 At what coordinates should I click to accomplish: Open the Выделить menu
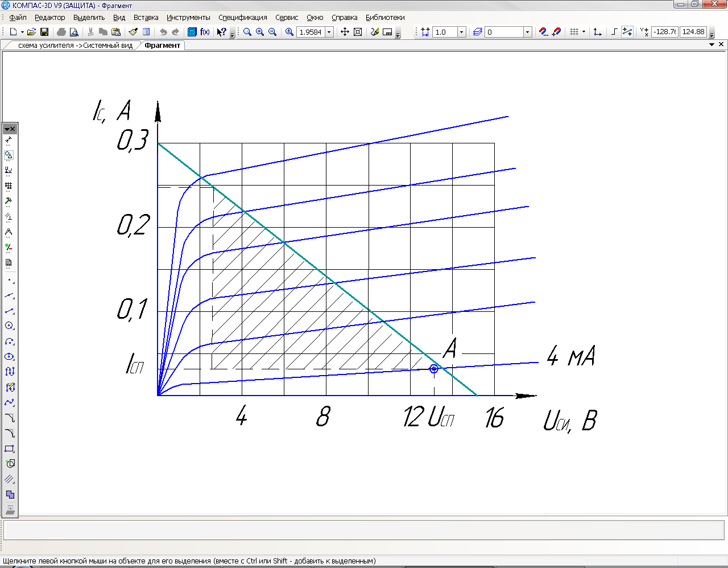[x=89, y=18]
